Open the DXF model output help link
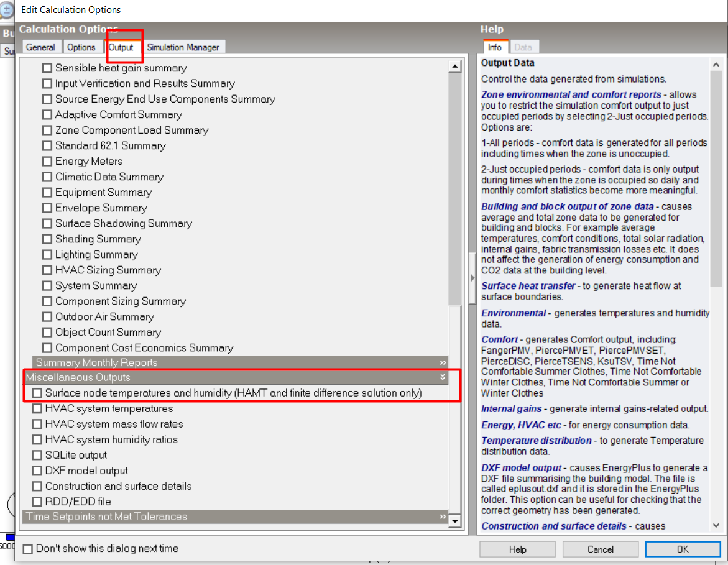The image size is (728, 565). [x=522, y=468]
